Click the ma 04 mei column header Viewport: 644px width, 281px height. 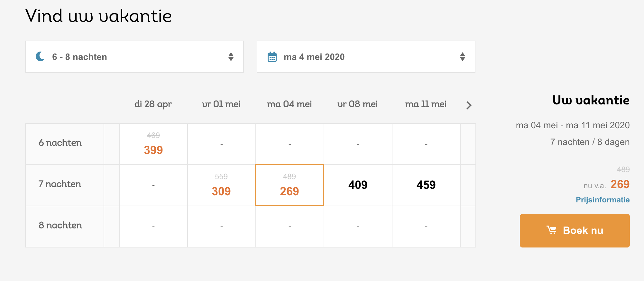point(290,104)
